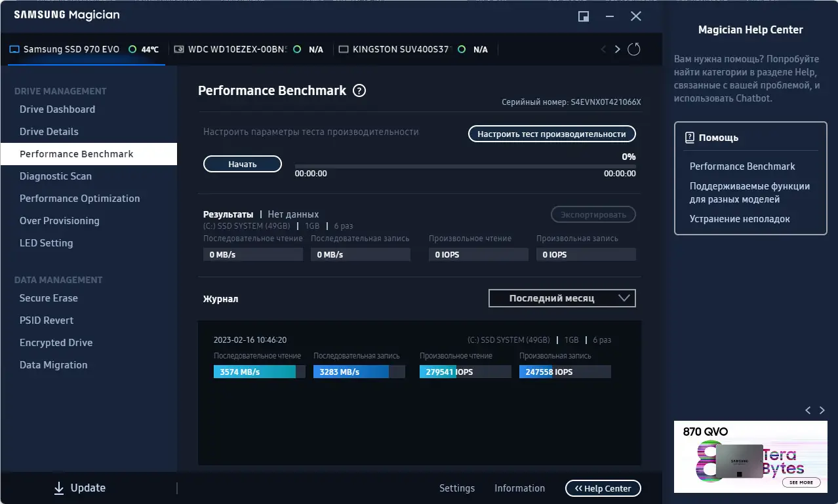
Task: Click the SEE MORE button in the ad
Action: (801, 482)
